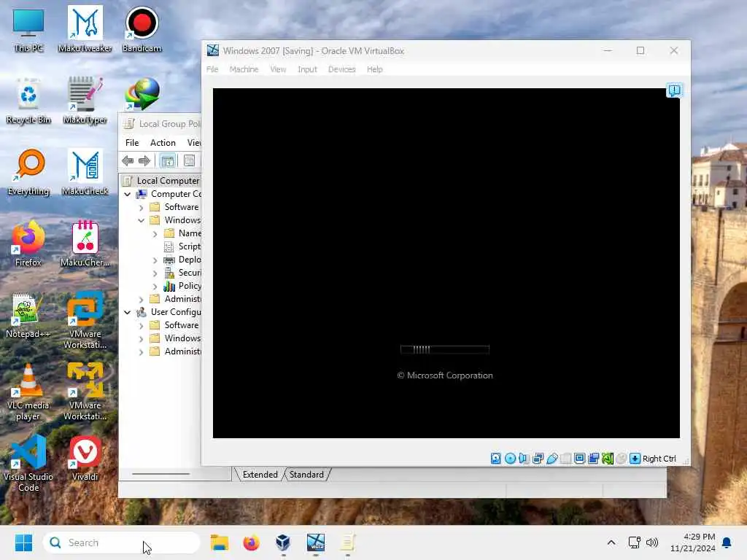Image resolution: width=747 pixels, height=560 pixels.
Task: Collapse the Computer Configuration tree node
Action: (x=127, y=194)
